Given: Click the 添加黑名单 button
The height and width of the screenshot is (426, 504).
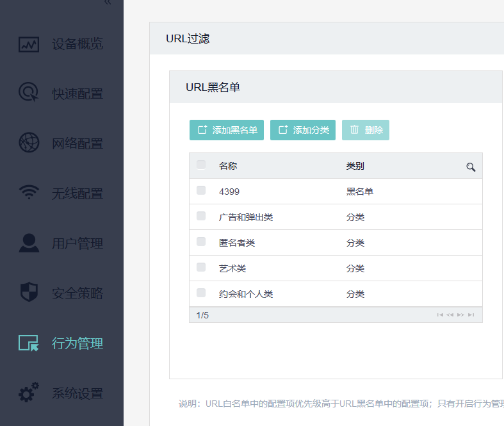Looking at the screenshot, I should tap(227, 130).
